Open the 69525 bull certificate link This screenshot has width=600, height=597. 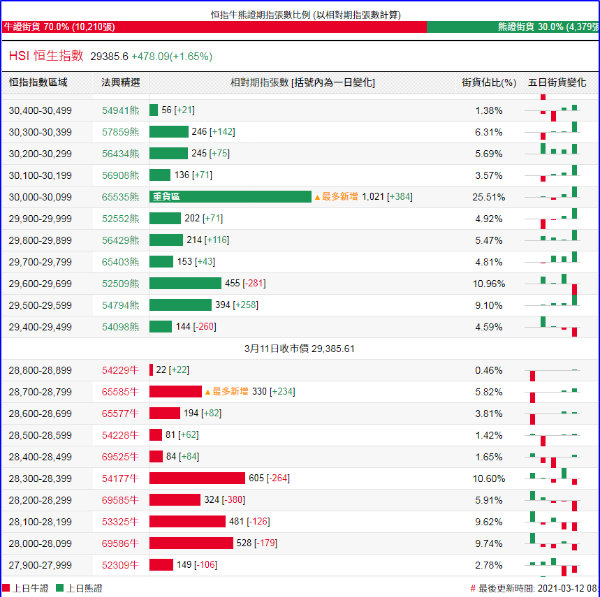(120, 457)
